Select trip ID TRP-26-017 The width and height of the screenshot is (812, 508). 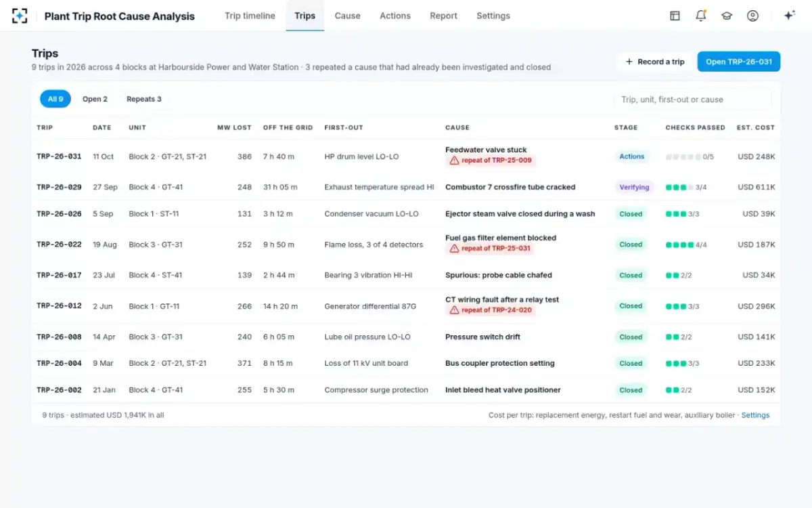[59, 275]
